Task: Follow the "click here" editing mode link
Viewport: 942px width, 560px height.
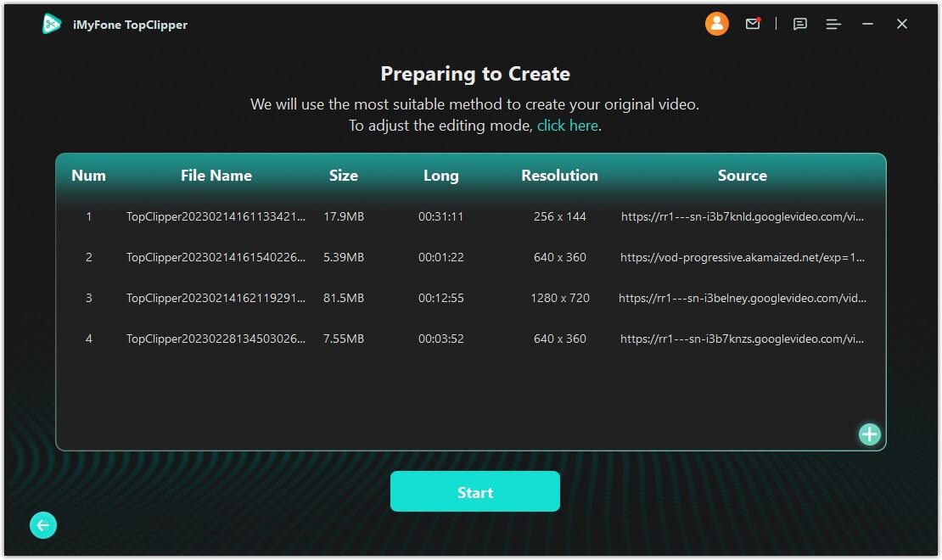Action: click(567, 126)
